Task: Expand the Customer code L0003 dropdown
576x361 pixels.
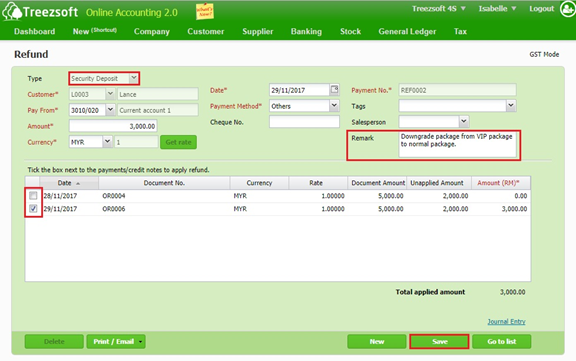Action: coord(110,94)
